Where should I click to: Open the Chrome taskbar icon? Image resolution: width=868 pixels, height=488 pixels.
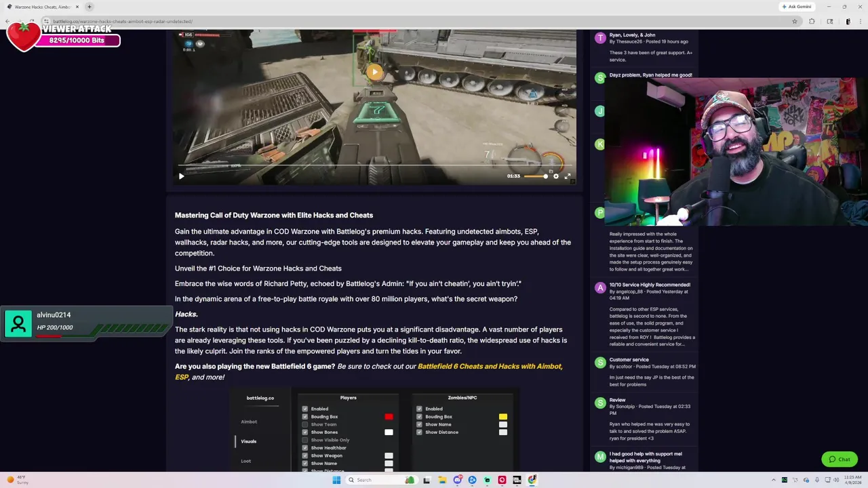(x=532, y=480)
